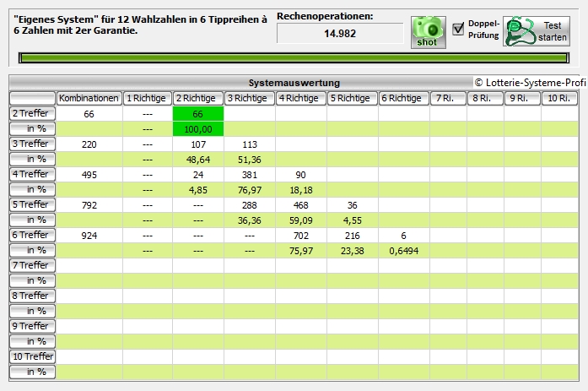Select the 9 Ri. column header
This screenshot has width=588, height=391.
(522, 98)
